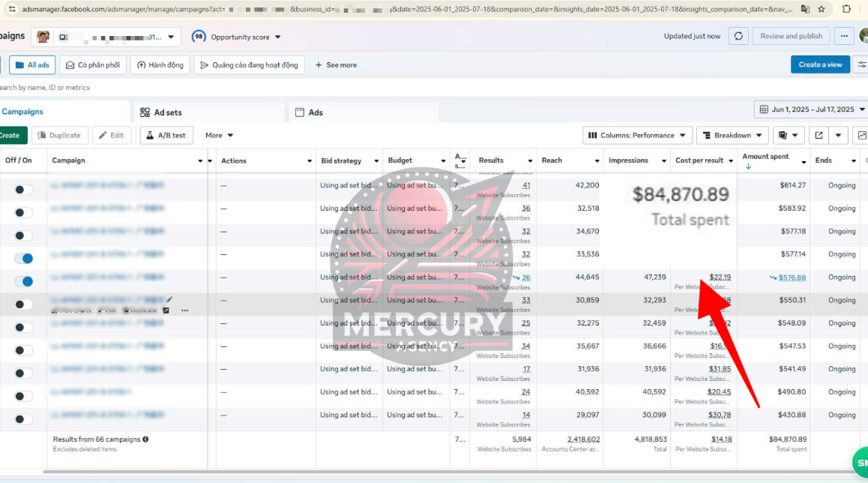Select the Hành động view
The image size is (868, 483).
coord(160,64)
